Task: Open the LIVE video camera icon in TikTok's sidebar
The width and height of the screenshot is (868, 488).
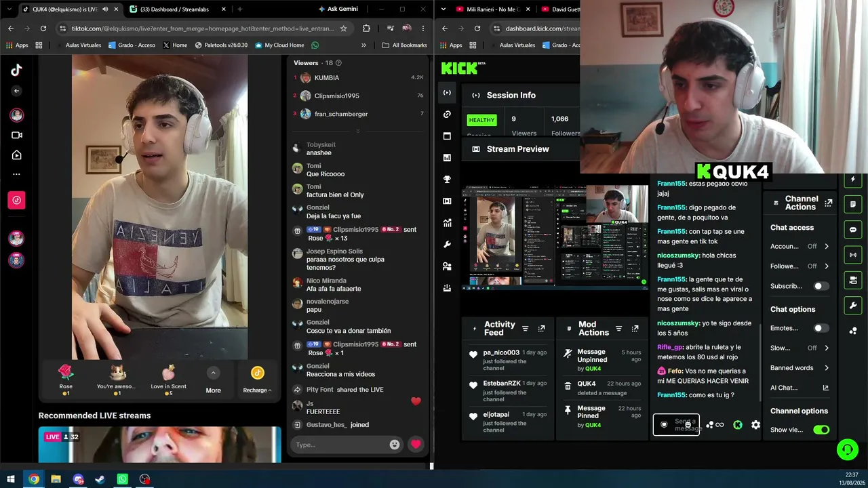Action: pos(17,135)
